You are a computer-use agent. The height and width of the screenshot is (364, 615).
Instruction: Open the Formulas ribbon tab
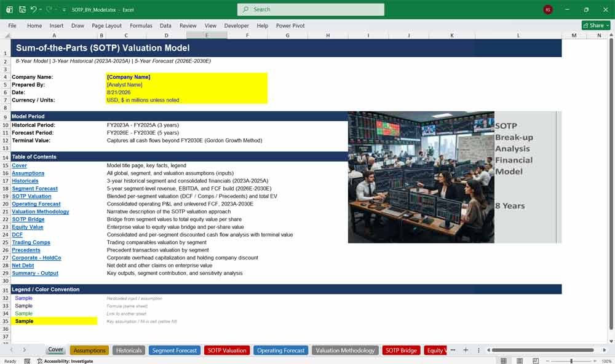141,25
